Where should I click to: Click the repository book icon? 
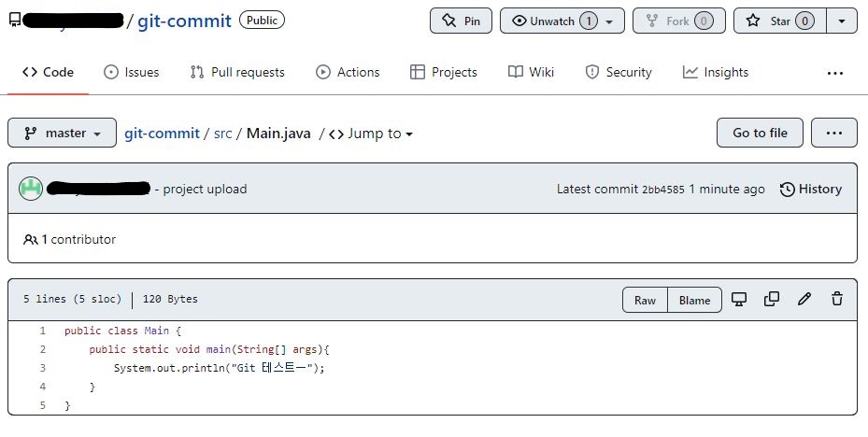[x=15, y=21]
